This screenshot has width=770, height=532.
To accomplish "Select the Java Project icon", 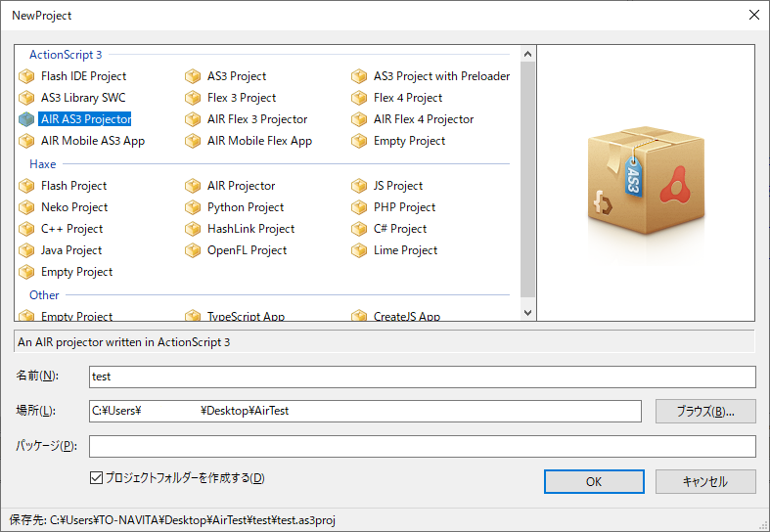I will point(26,250).
